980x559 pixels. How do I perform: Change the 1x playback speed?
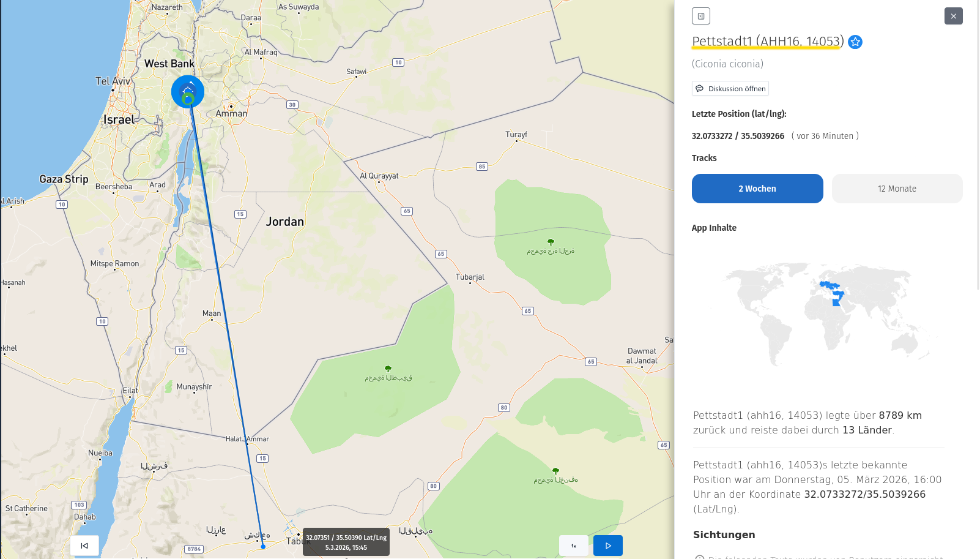(x=574, y=546)
